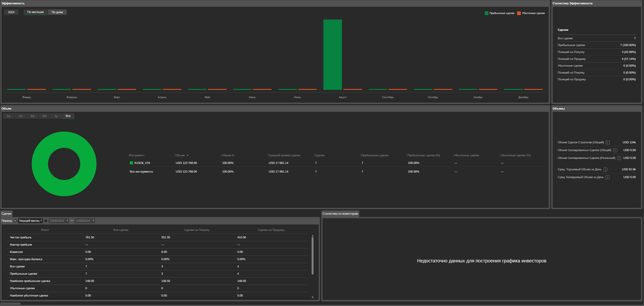Click Чистая прибыль row label
The width and height of the screenshot is (644, 306).
20,237
